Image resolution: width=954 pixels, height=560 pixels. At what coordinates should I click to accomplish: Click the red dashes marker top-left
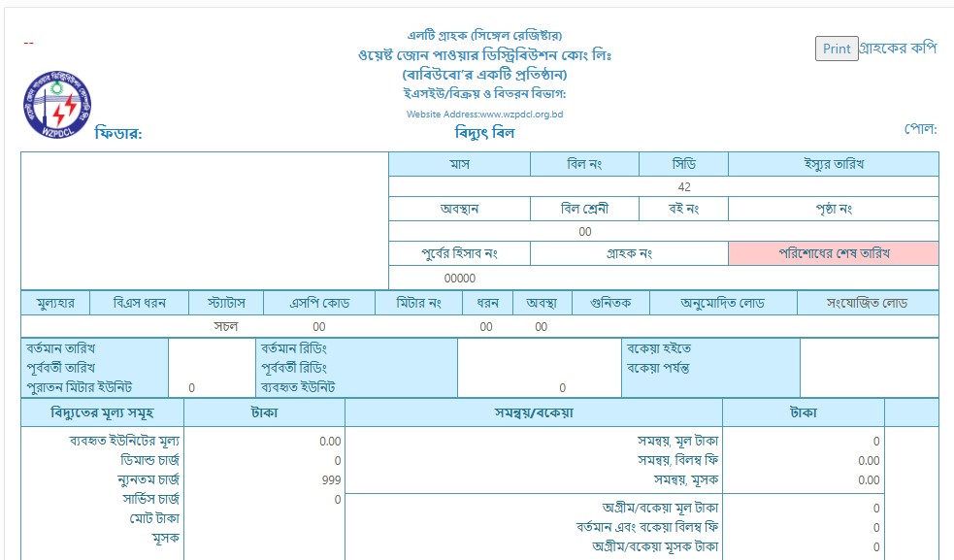(x=28, y=43)
